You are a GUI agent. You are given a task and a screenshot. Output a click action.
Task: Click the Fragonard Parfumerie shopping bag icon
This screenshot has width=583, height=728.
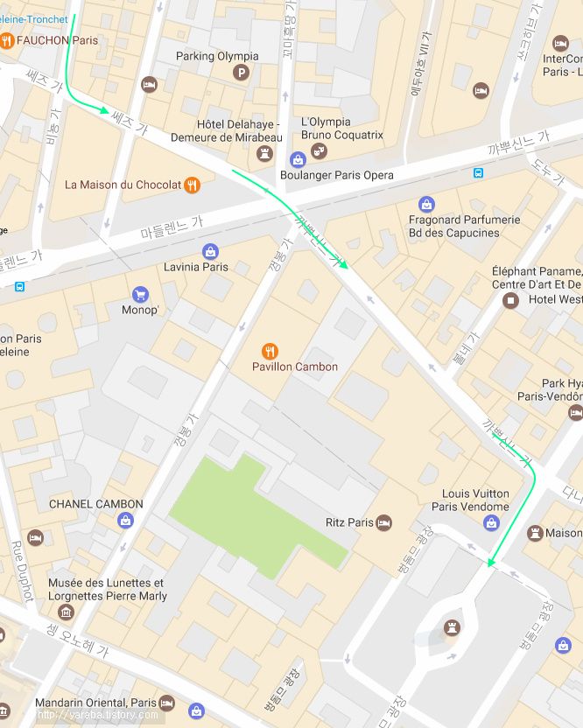[x=426, y=204]
